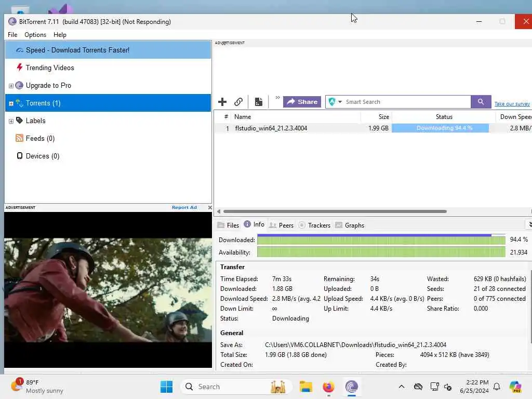Viewport: 532px width, 399px height.
Task: Select Upgrade to Pro in sidebar
Action: point(108,85)
